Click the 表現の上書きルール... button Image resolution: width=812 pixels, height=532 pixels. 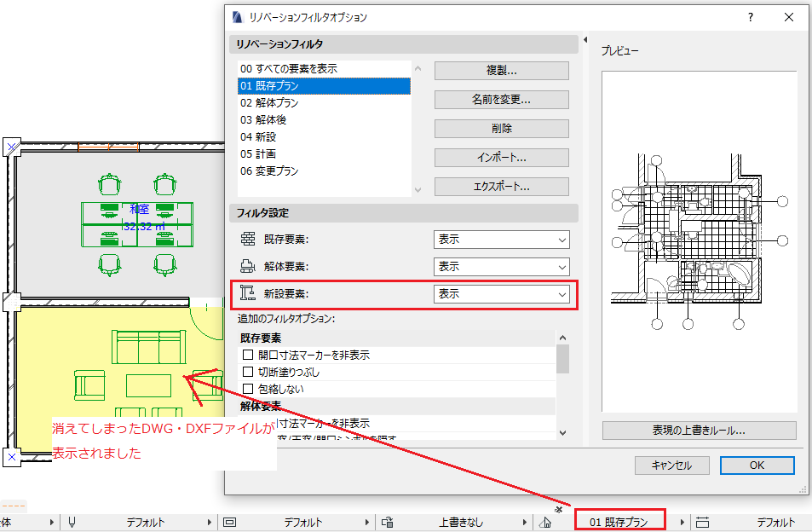700,431
